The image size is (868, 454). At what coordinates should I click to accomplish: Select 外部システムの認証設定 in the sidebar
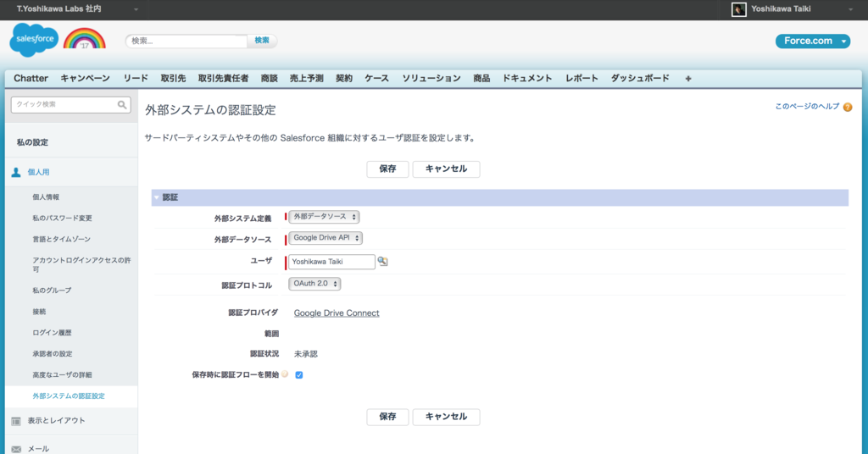[x=69, y=396]
